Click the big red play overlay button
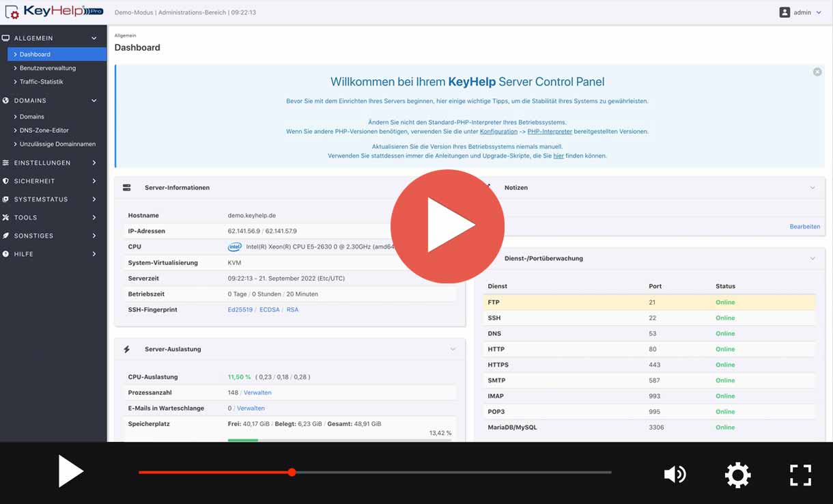This screenshot has width=833, height=504. pyautogui.click(x=447, y=225)
